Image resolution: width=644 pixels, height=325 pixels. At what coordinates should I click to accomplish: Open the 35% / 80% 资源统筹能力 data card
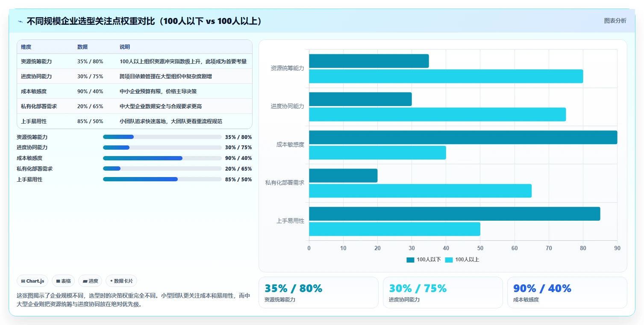[318, 292]
